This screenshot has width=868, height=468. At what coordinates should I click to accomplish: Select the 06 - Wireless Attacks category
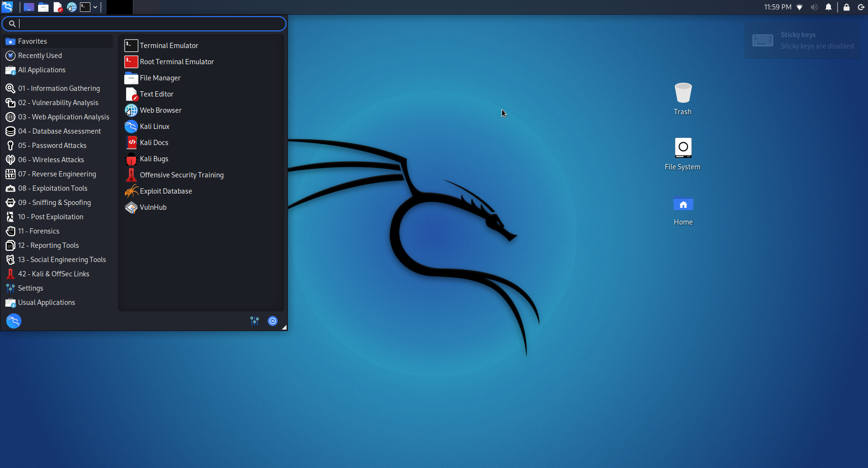pyautogui.click(x=51, y=160)
